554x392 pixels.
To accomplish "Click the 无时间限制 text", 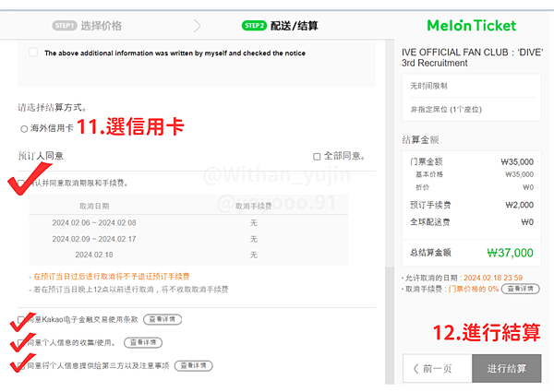I will [428, 86].
